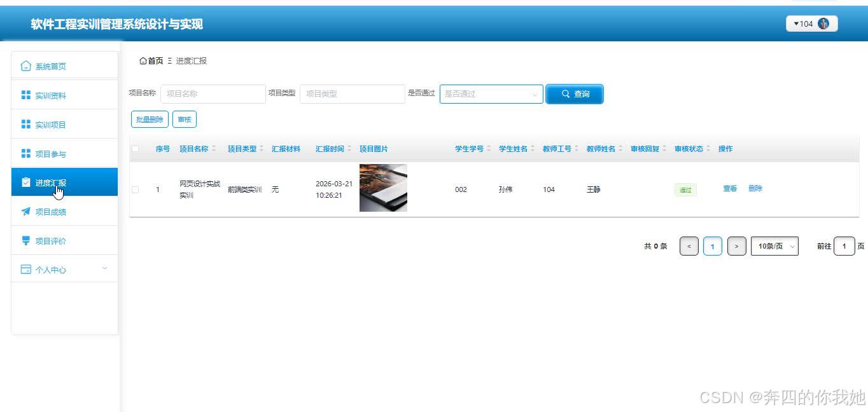
Task: Expand the 个人中心 sidebar submenu
Action: tap(65, 270)
